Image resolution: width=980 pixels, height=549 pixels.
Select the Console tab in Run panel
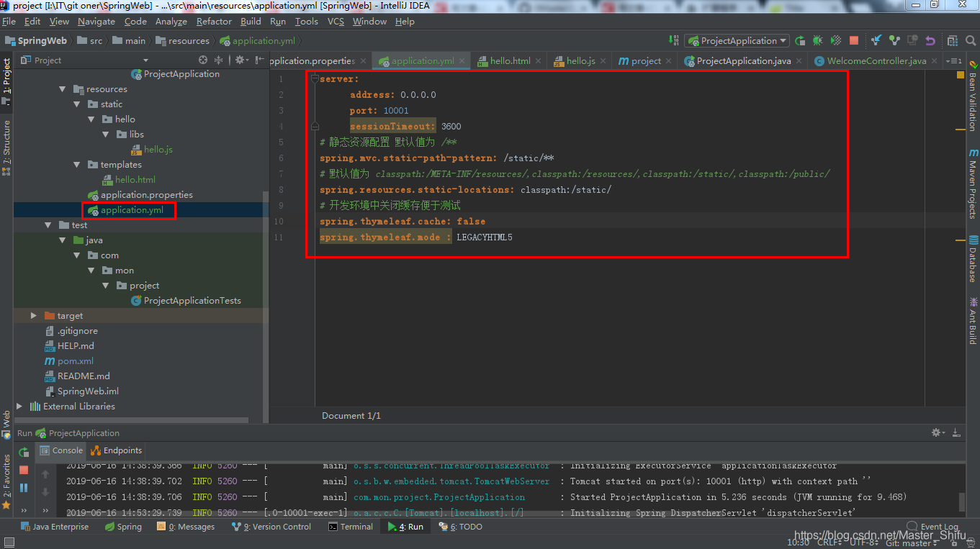(x=62, y=450)
